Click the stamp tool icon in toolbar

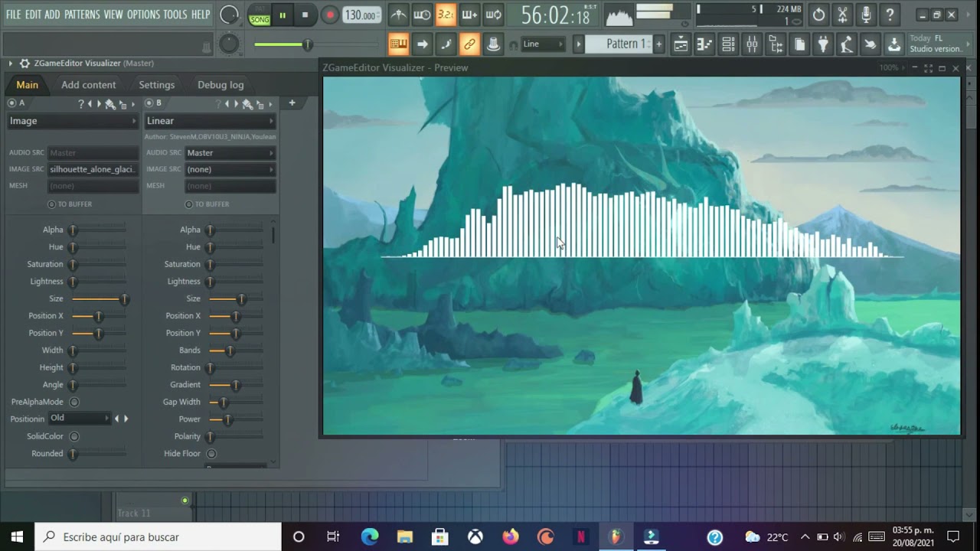point(494,44)
